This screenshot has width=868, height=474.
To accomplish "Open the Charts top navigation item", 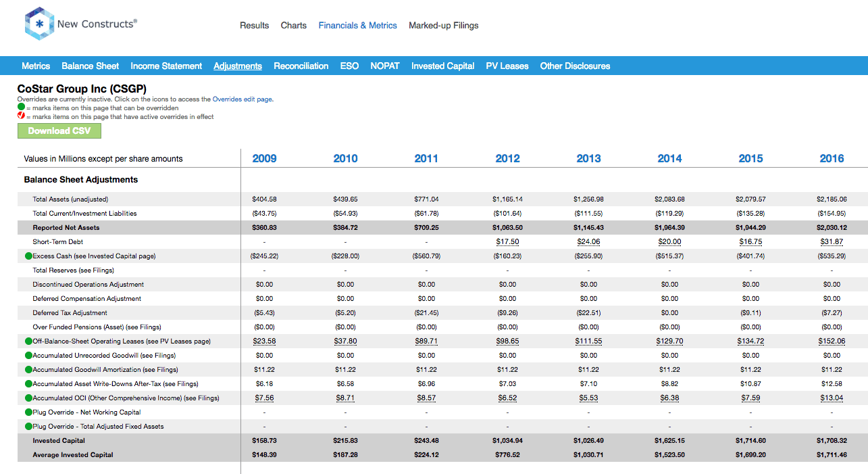I will 294,26.
